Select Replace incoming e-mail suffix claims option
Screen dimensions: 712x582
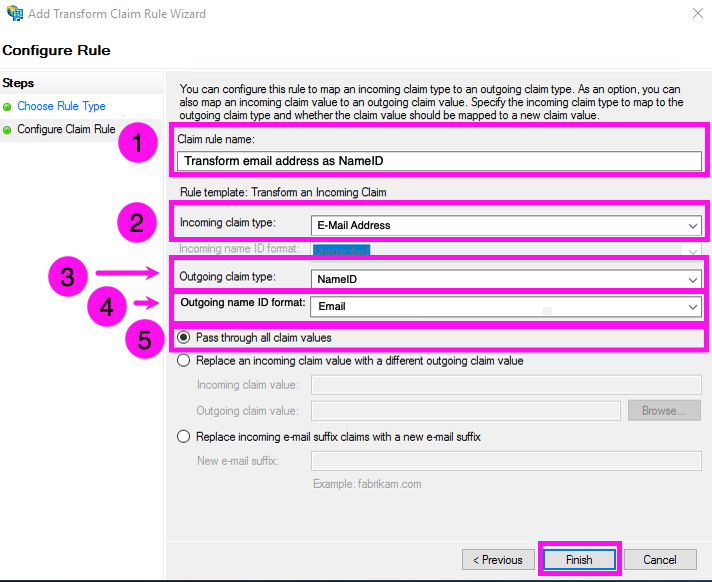pos(184,436)
